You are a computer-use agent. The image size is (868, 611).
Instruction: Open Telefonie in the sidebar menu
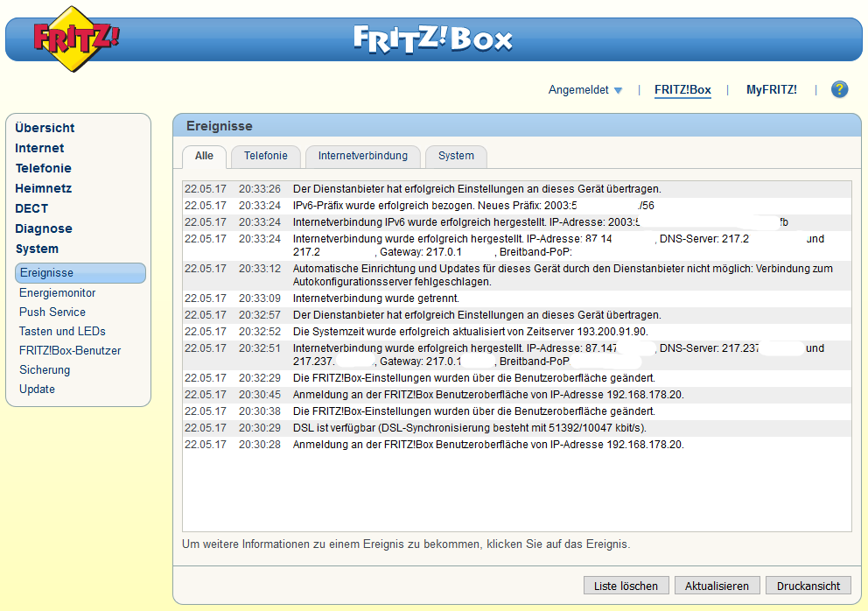point(43,168)
